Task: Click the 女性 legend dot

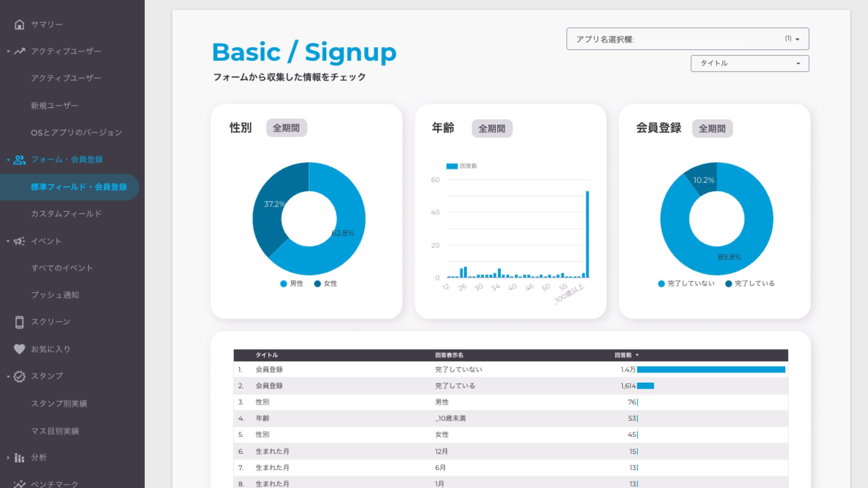Action: coord(317,284)
